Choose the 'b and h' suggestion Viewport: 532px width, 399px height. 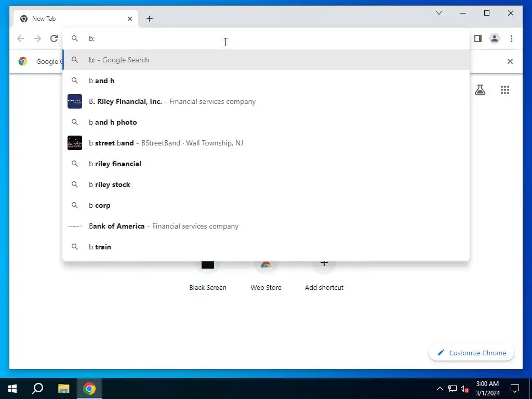266,81
